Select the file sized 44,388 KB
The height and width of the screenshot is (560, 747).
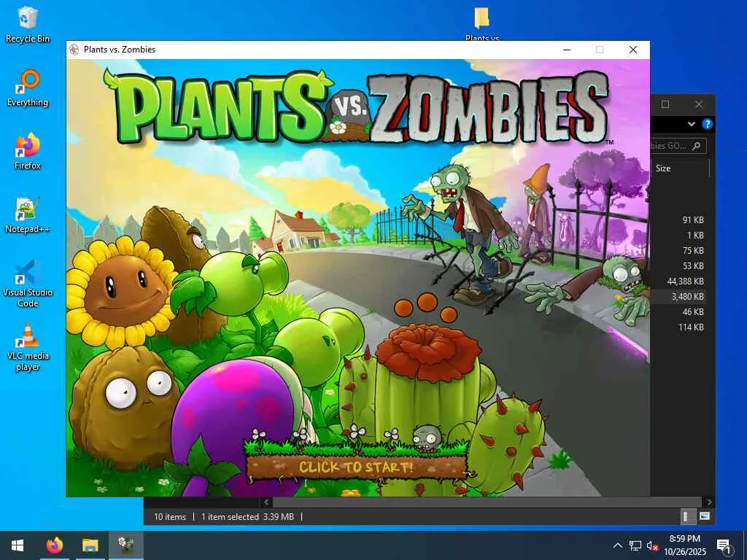(678, 281)
